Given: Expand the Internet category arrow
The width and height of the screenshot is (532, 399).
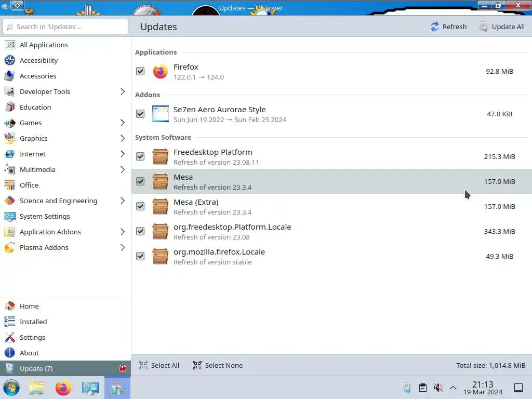Looking at the screenshot, I should (123, 154).
